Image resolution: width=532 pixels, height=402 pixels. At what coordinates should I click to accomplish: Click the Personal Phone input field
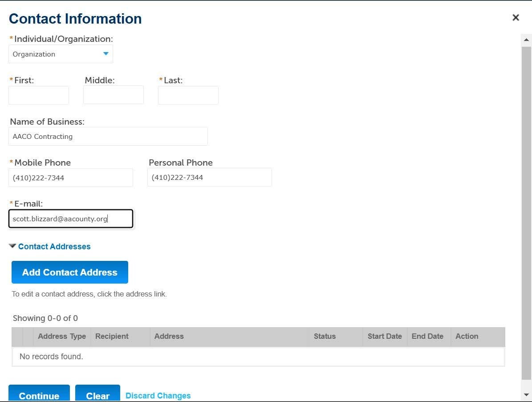pos(209,177)
